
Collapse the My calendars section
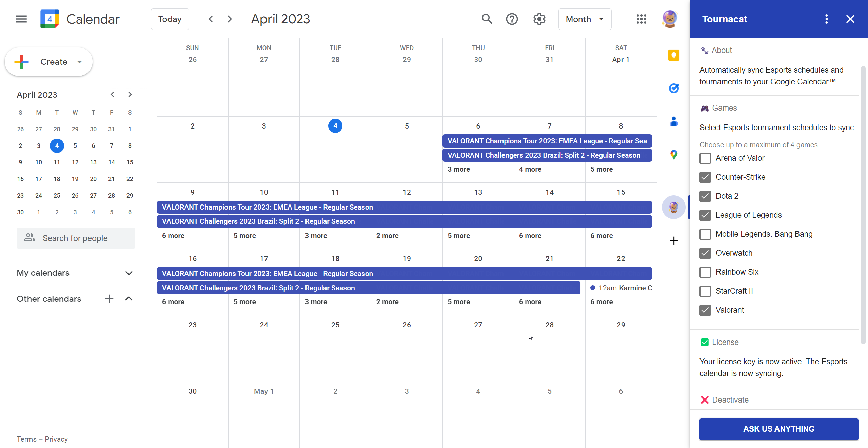[129, 273]
